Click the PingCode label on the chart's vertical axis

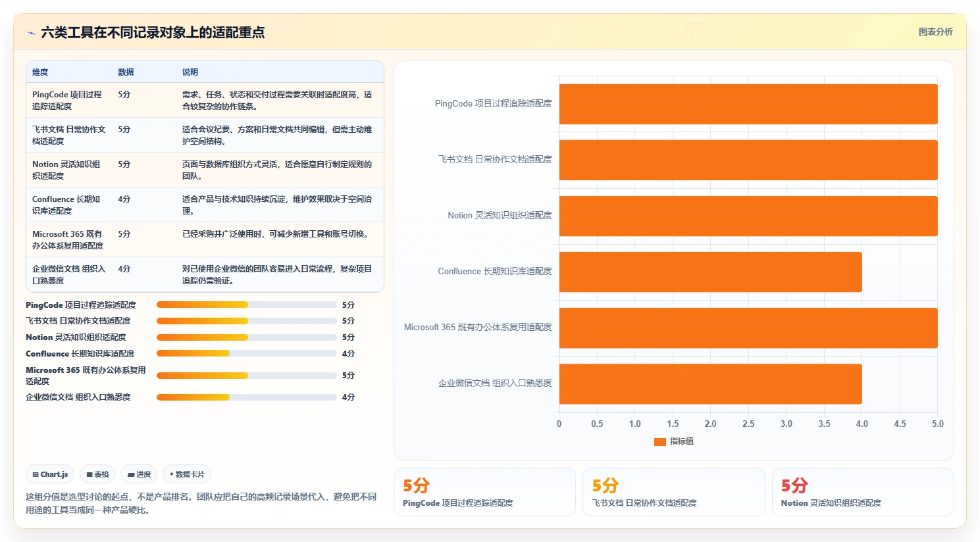pos(493,104)
